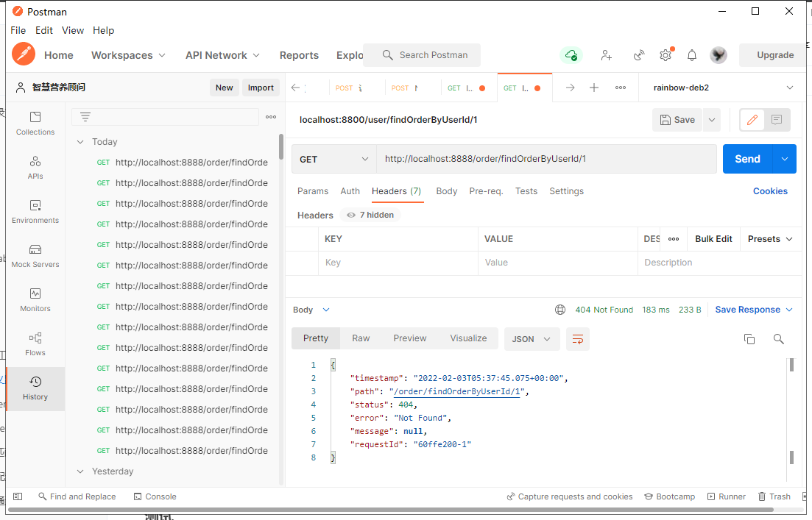Image resolution: width=812 pixels, height=520 pixels.
Task: Open tab options three-dot menu
Action: 621,88
